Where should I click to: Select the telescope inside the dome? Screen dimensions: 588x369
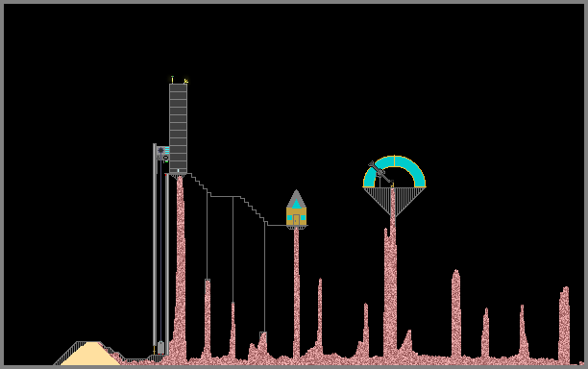click(x=380, y=173)
